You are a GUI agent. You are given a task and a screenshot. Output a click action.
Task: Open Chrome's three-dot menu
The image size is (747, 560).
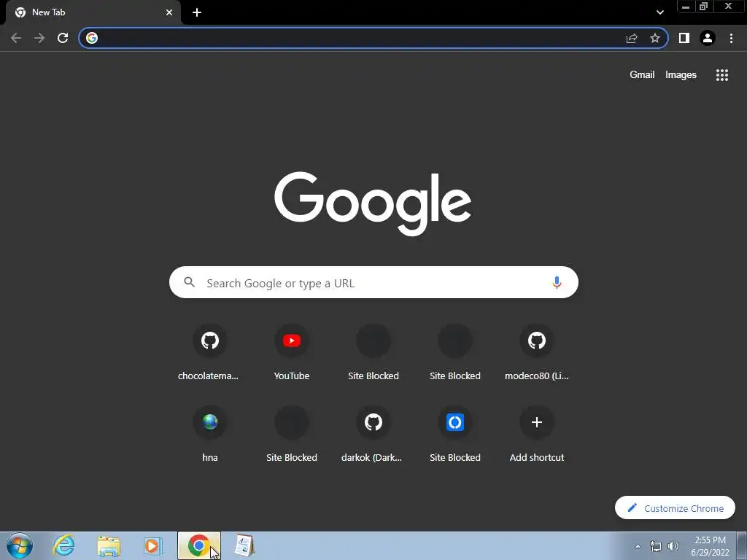tap(731, 38)
